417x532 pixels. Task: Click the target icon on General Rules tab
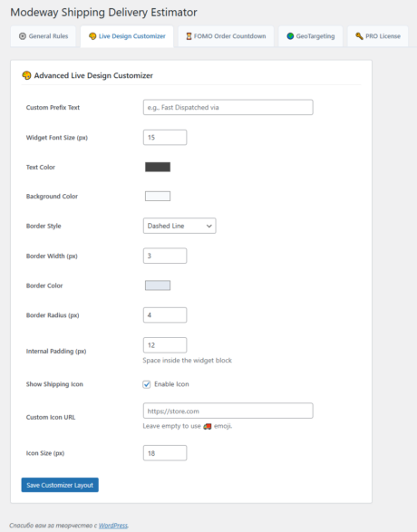point(23,36)
